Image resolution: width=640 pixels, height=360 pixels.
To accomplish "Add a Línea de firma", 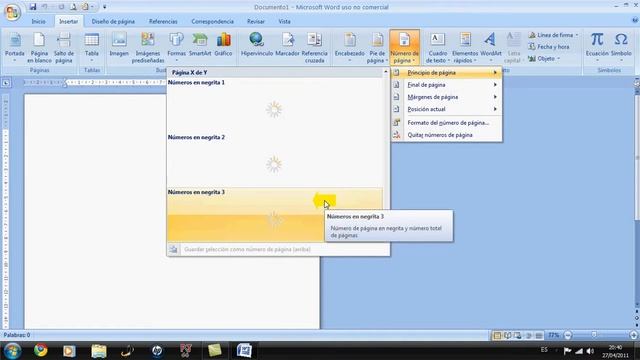I will click(x=553, y=35).
